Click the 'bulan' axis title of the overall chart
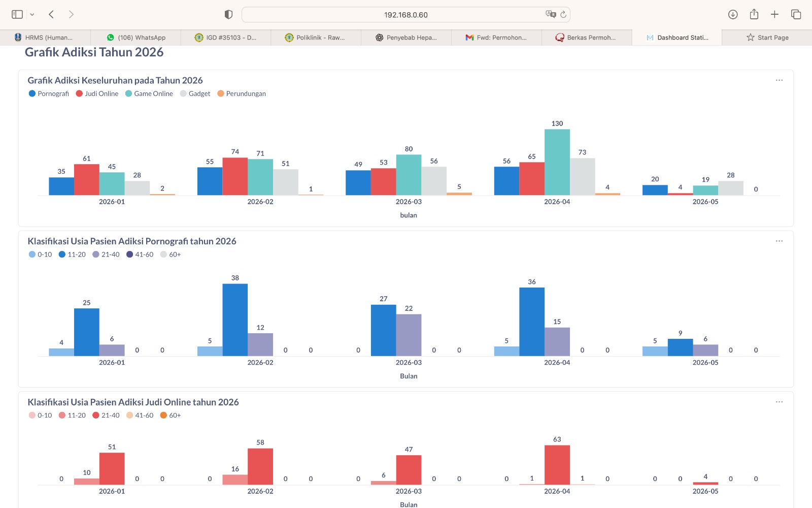Image resolution: width=812 pixels, height=508 pixels. point(409,215)
